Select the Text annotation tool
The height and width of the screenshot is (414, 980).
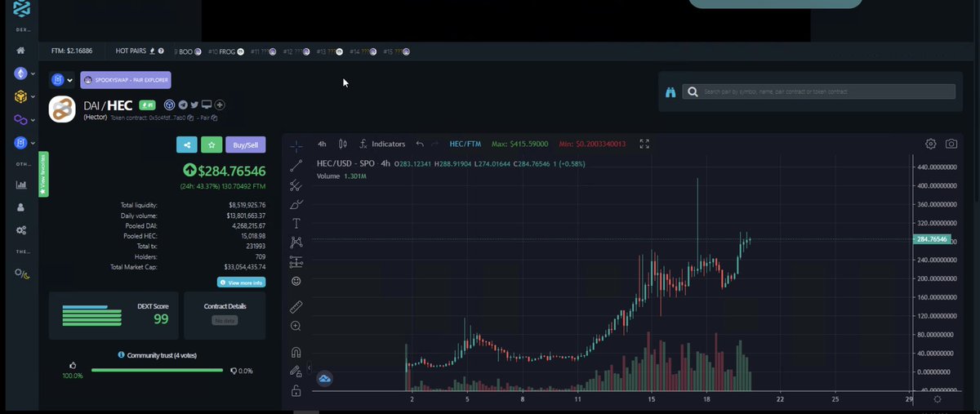click(x=296, y=223)
